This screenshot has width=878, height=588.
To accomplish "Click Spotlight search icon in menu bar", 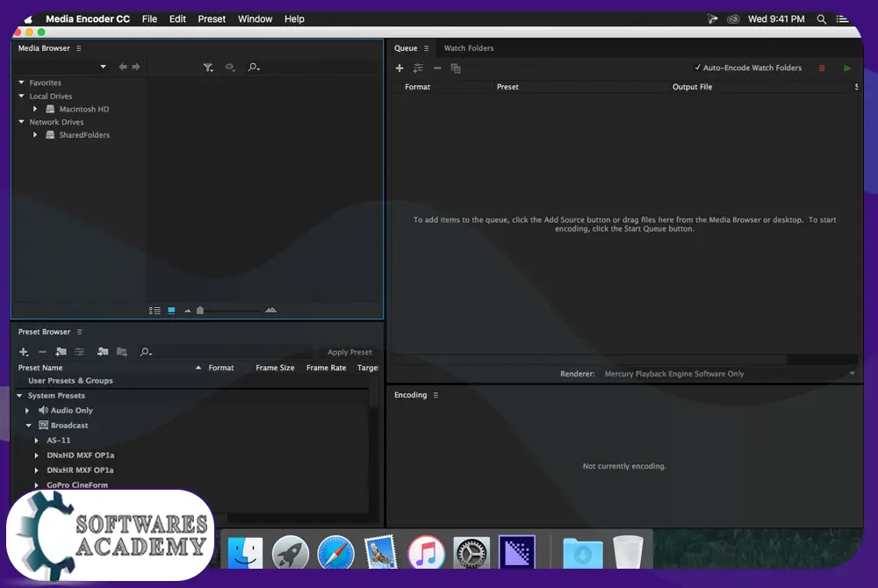I will pyautogui.click(x=822, y=19).
